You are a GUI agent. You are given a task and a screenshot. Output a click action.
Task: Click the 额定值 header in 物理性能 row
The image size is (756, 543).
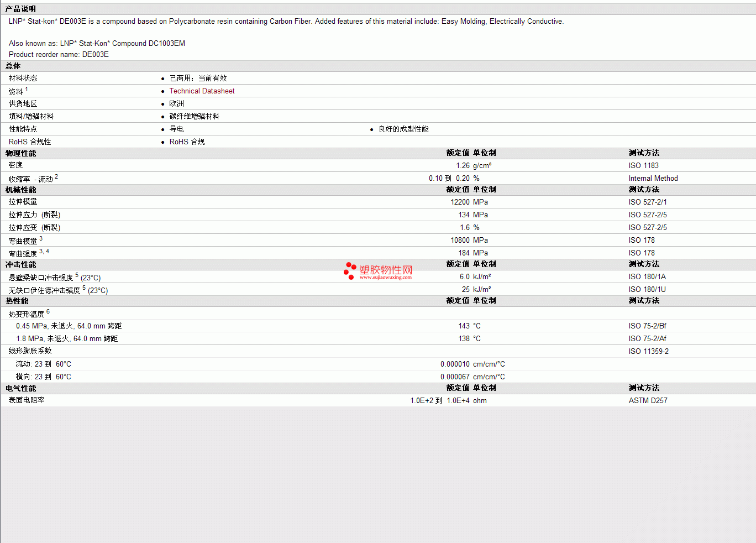(x=458, y=153)
